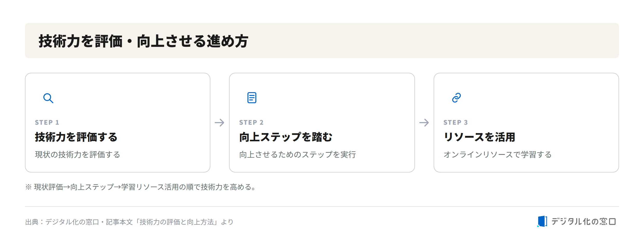Click the document icon in Step 2
This screenshot has width=644, height=252.
point(252,98)
